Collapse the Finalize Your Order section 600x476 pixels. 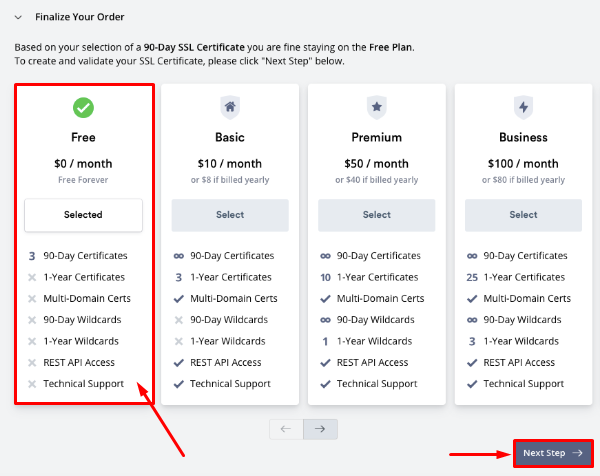coord(18,18)
